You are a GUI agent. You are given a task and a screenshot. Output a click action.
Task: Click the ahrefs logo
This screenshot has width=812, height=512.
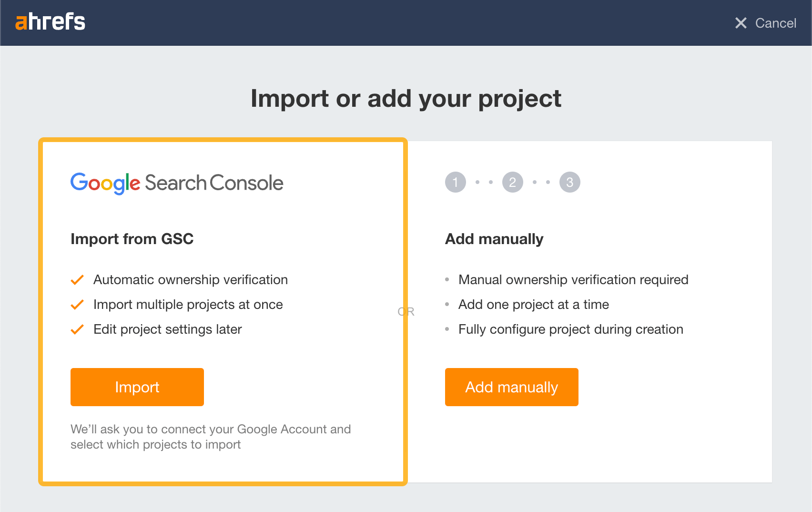point(50,21)
